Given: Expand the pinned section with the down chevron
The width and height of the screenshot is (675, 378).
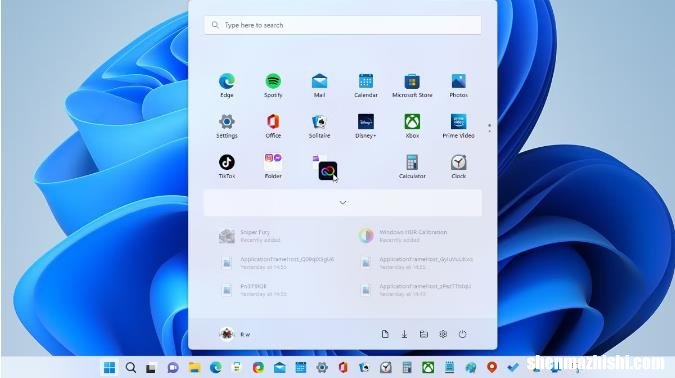Looking at the screenshot, I should 343,202.
